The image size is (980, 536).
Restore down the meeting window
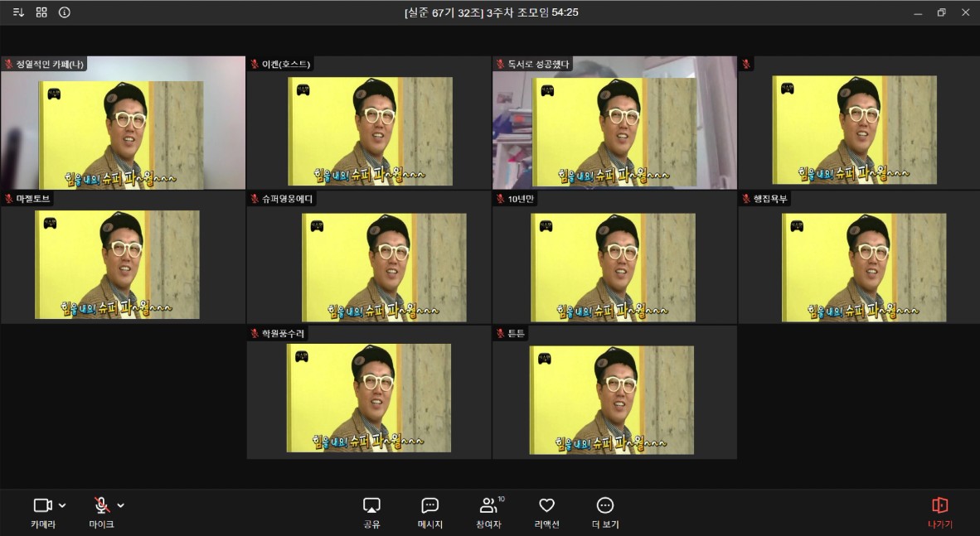click(x=941, y=12)
